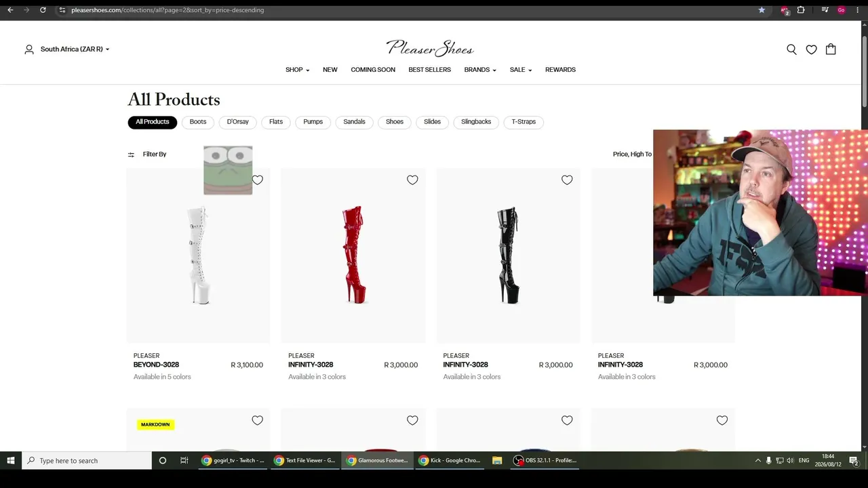Show hidden system tray icons

point(757,461)
